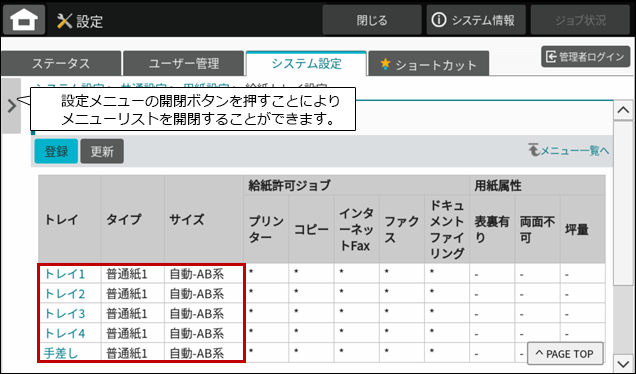Select the システム設定 tab

(306, 64)
